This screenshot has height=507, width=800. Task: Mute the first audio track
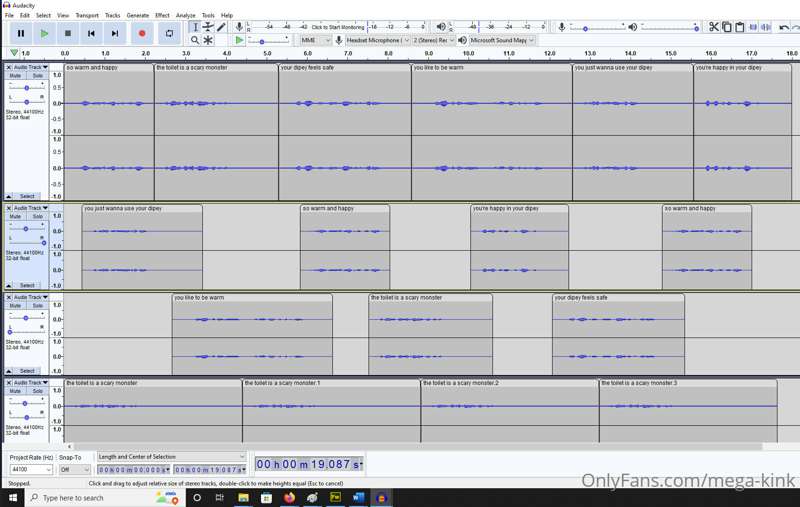tap(15, 75)
